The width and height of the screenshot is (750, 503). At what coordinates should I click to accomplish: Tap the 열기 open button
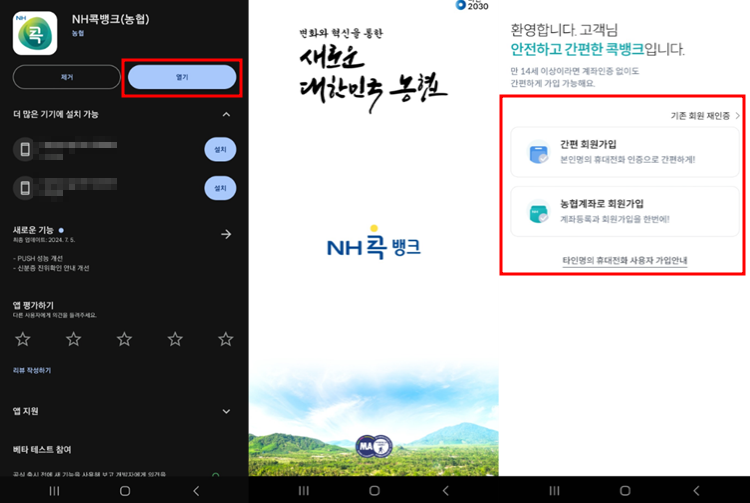click(182, 77)
